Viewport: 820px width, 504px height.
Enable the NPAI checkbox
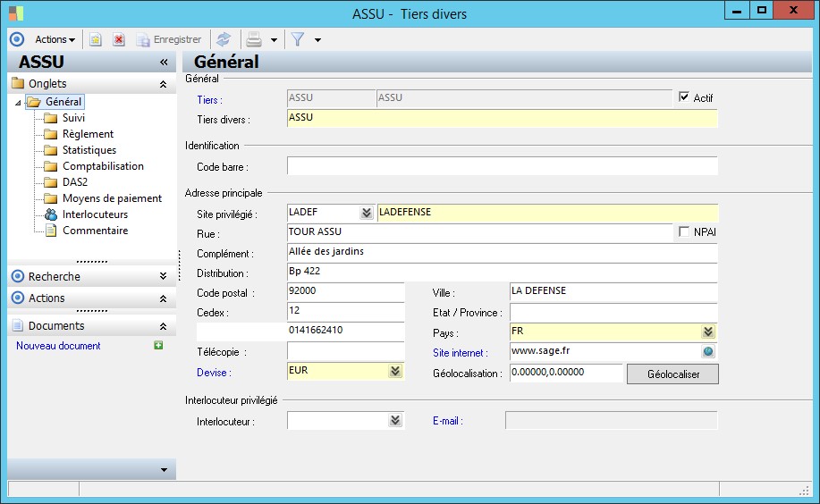685,232
